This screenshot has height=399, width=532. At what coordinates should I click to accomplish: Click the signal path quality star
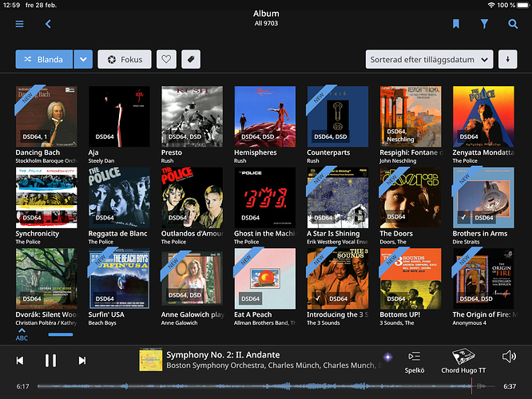click(387, 357)
